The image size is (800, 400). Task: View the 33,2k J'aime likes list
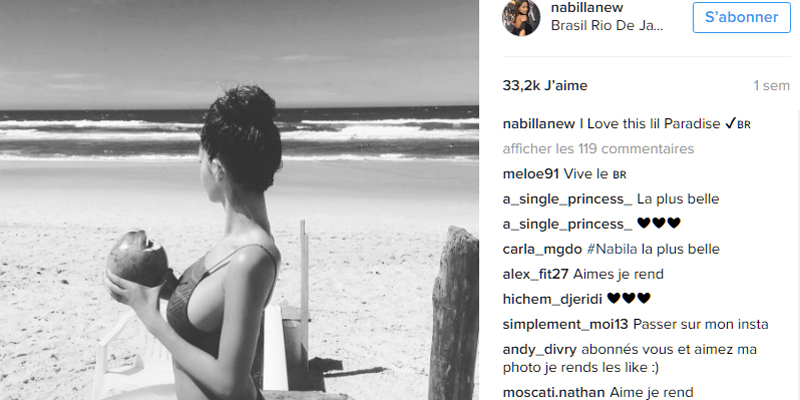coord(545,86)
